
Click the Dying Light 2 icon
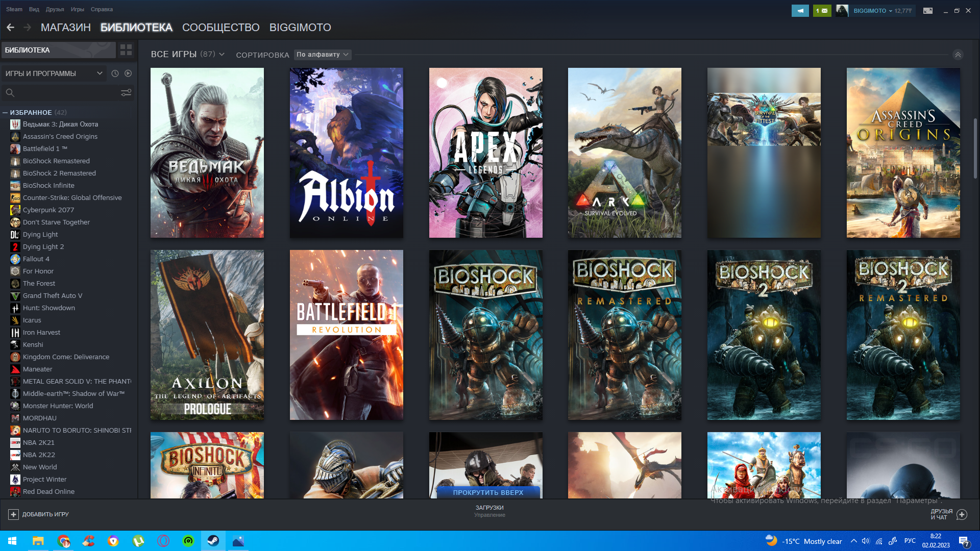tap(15, 246)
